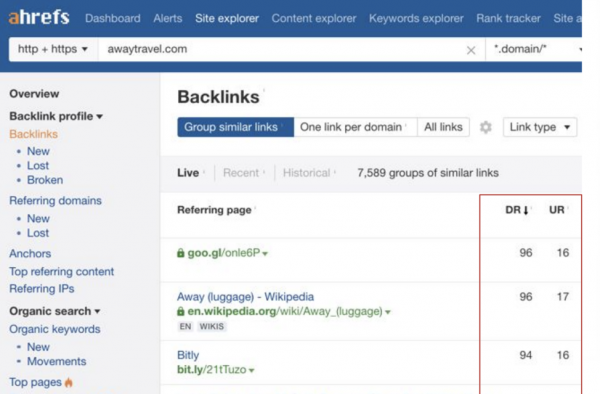Open Lost under Referring domains

coord(38,233)
